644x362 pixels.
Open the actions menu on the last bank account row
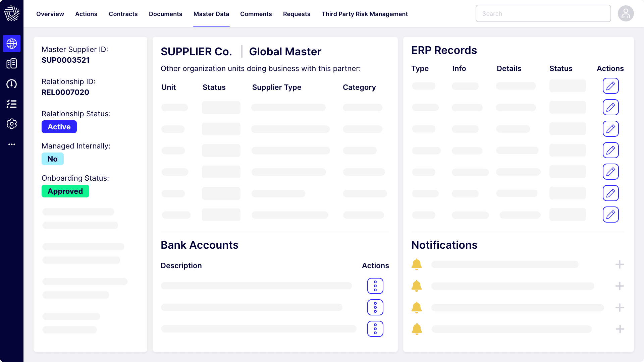(x=375, y=329)
